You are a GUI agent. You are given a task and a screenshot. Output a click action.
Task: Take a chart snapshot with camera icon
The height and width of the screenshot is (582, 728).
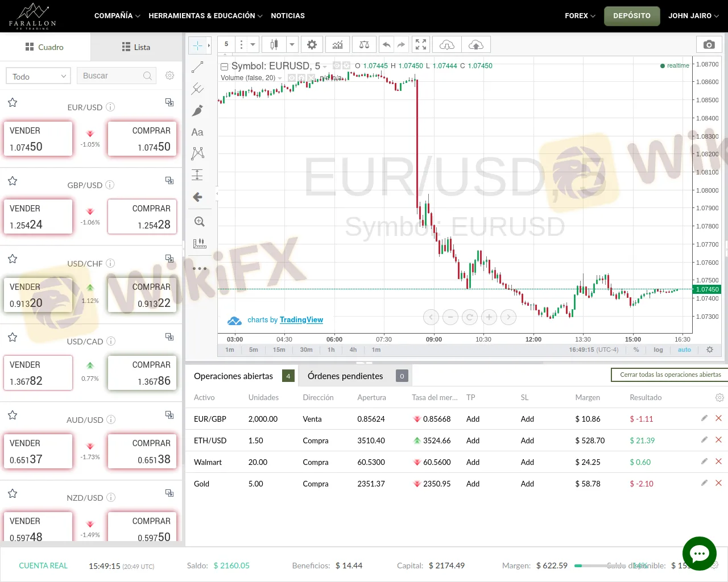709,44
